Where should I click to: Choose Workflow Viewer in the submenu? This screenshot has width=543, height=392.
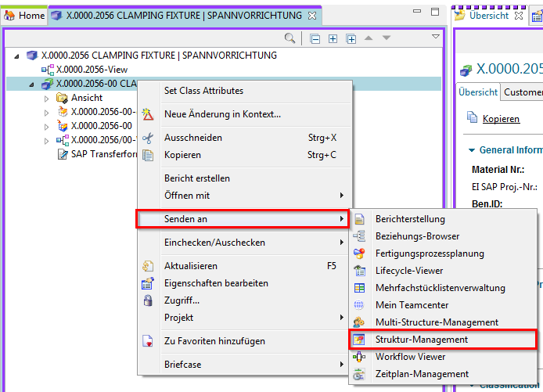pos(410,357)
